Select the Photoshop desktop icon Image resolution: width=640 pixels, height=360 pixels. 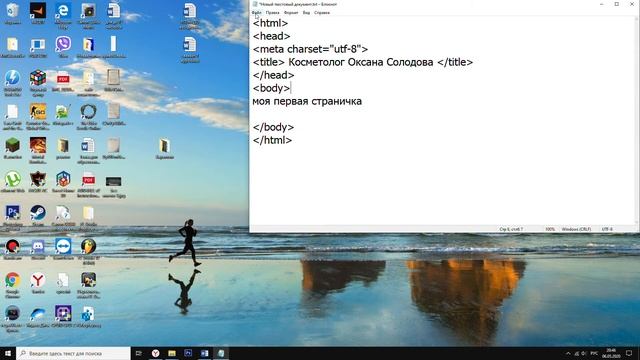pyautogui.click(x=13, y=216)
